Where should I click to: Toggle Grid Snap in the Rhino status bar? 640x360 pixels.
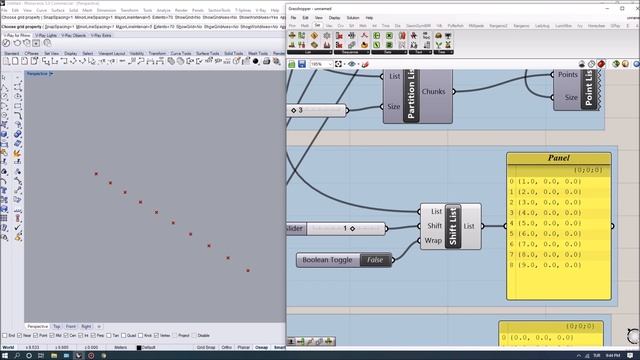pyautogui.click(x=206, y=347)
